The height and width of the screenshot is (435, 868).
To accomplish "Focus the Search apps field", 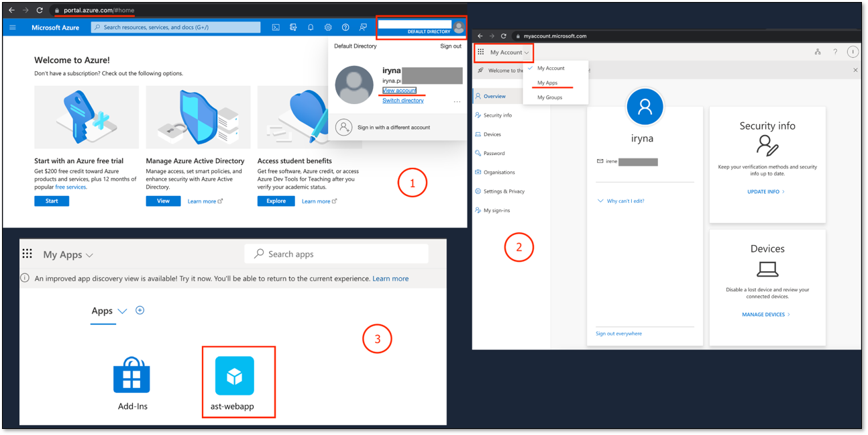I will [x=336, y=254].
